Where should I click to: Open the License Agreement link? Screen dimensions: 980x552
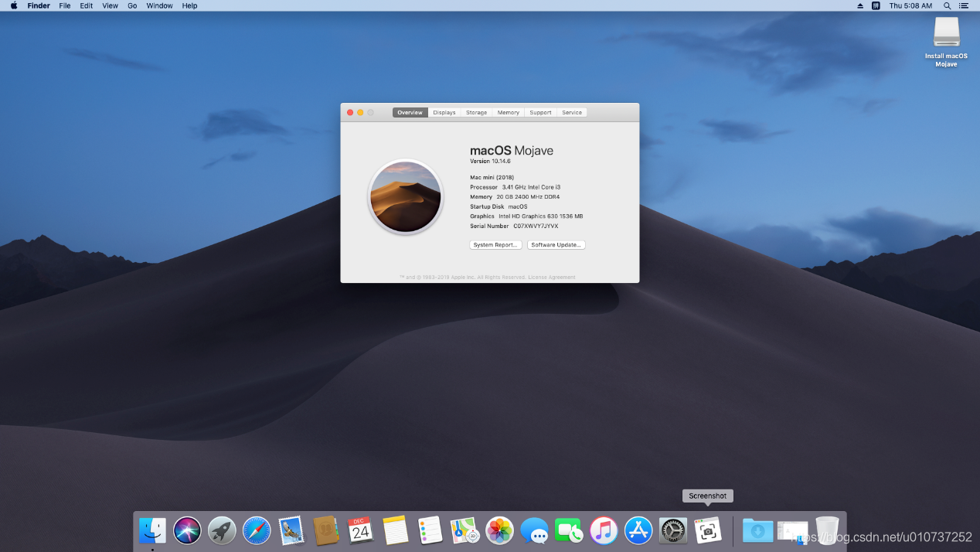pyautogui.click(x=552, y=277)
